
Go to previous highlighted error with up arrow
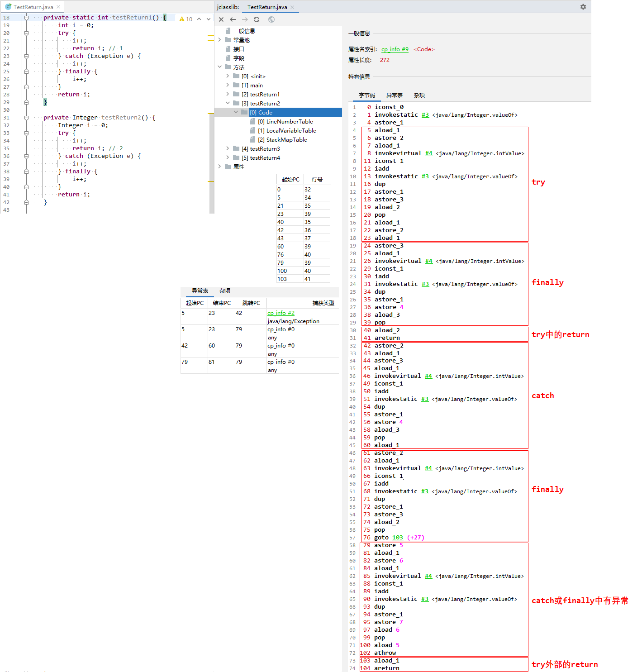[x=199, y=19]
